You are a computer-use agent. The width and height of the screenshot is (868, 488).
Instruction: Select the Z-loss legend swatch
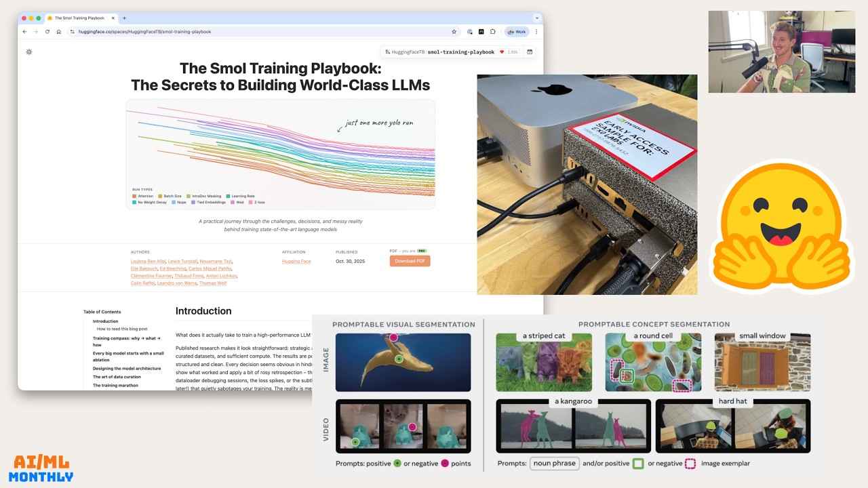coord(251,202)
